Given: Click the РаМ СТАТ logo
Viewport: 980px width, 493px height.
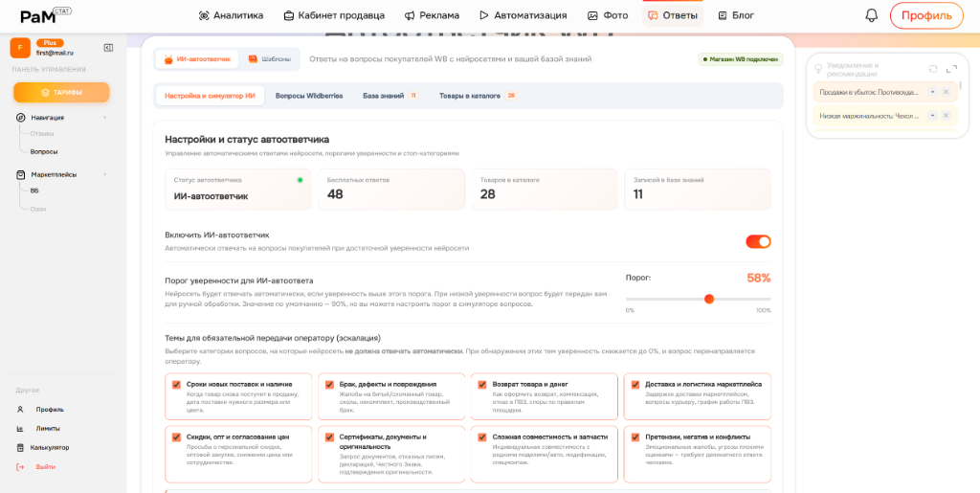Looking at the screenshot, I should (x=45, y=16).
